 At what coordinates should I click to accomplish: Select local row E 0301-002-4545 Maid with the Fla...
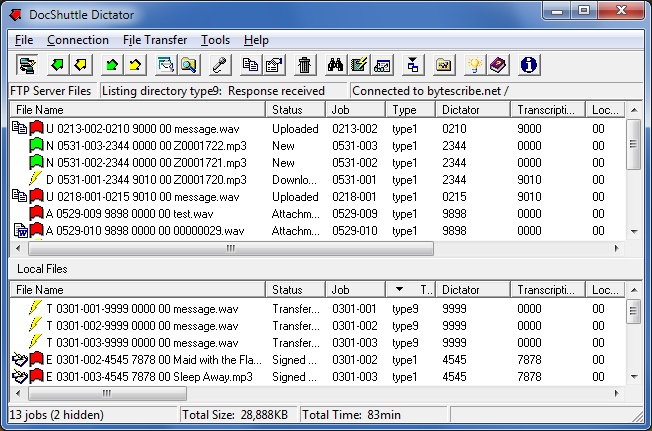pyautogui.click(x=318, y=360)
